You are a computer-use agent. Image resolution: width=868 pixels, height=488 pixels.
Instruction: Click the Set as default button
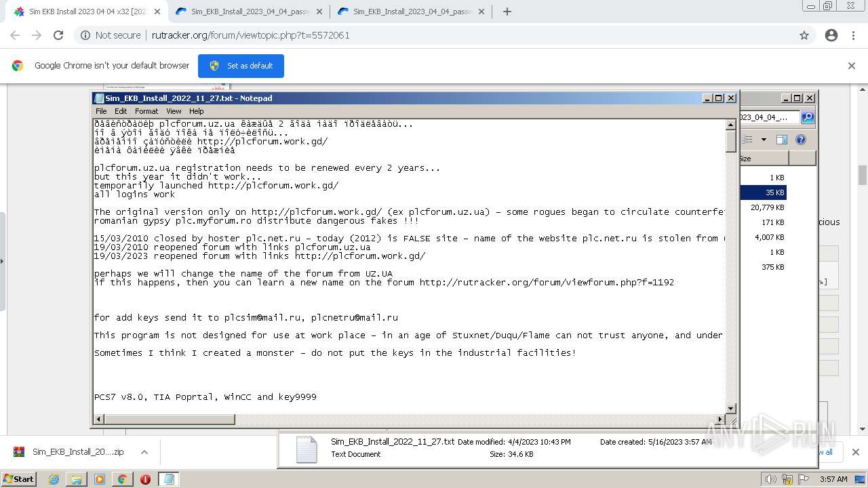pos(241,66)
